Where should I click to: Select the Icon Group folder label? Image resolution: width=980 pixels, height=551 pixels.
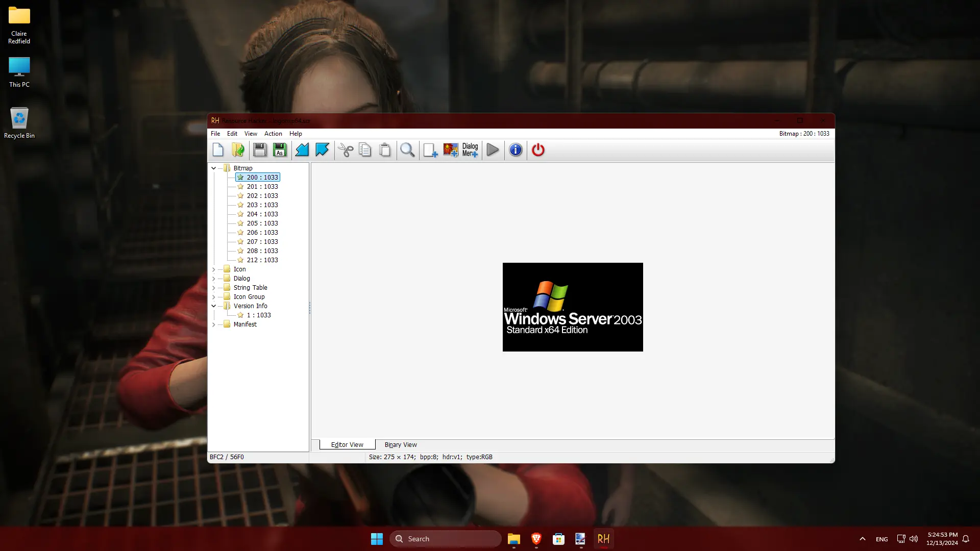[x=249, y=297]
